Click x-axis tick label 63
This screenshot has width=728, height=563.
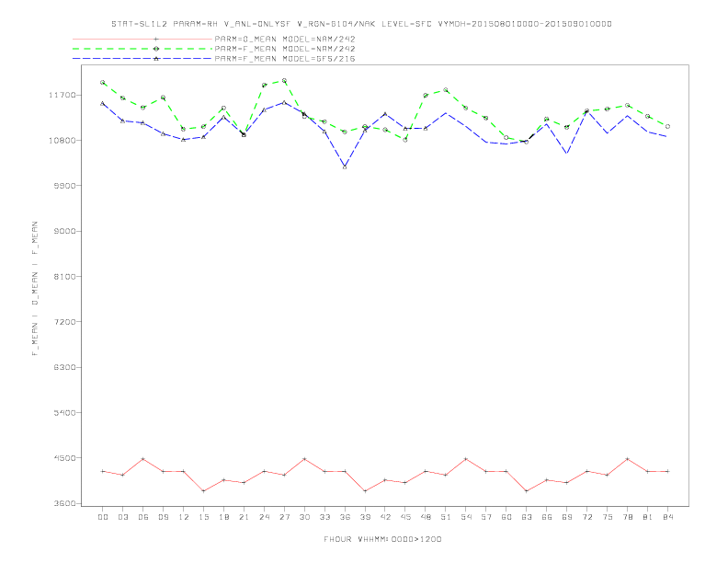pos(527,517)
